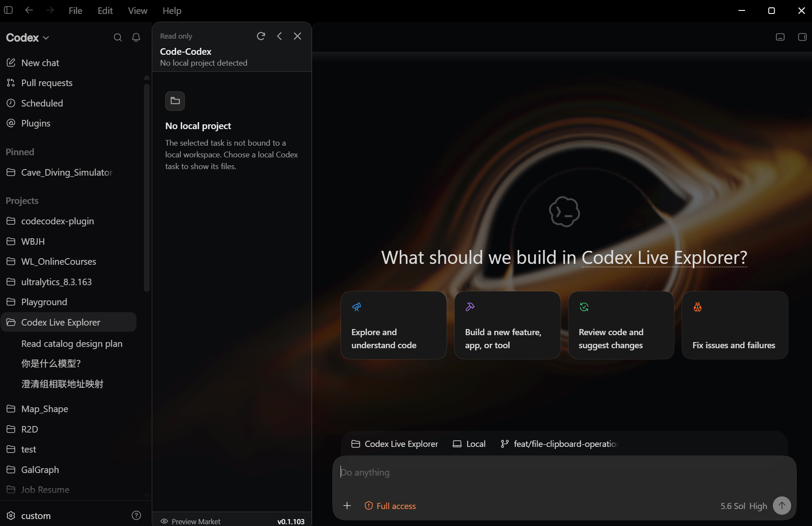Click the Codex logo above the heading

pos(565,212)
